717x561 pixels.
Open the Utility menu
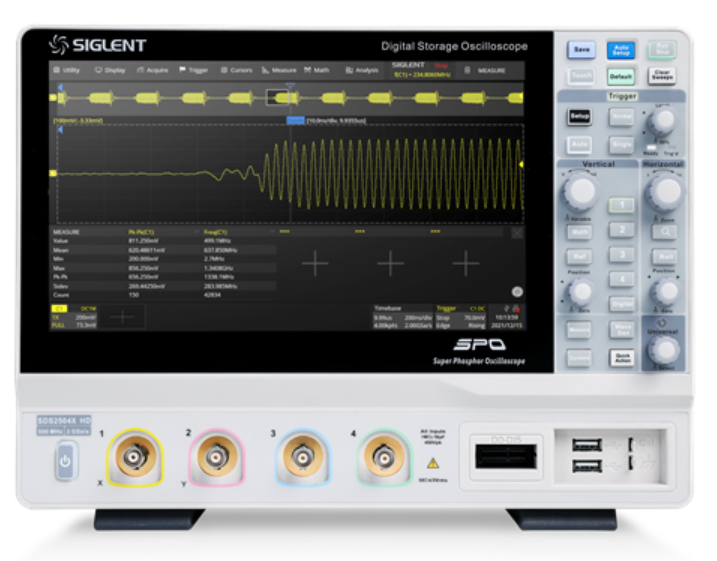(67, 71)
